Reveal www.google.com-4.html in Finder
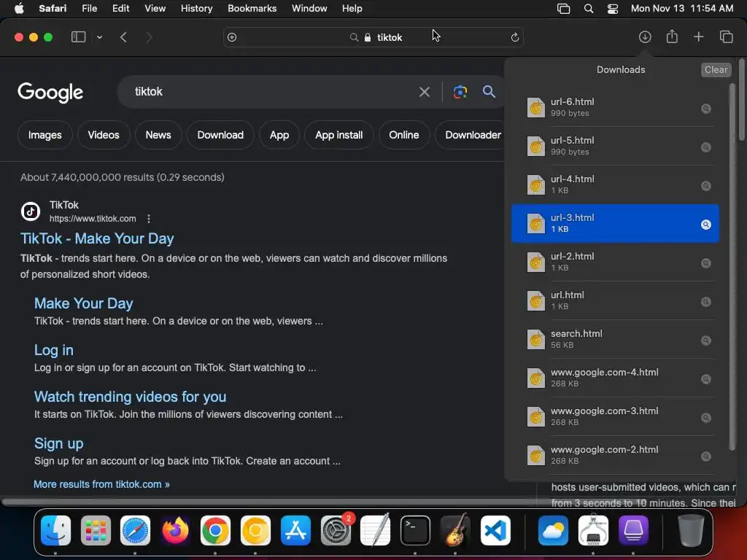This screenshot has width=747, height=560. [706, 378]
